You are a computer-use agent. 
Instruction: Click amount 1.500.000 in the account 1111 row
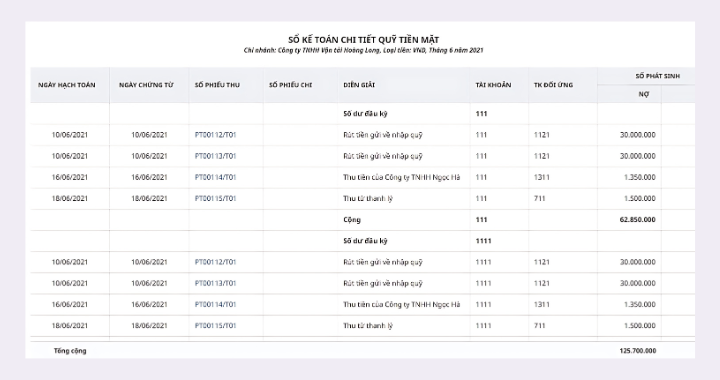click(640, 325)
